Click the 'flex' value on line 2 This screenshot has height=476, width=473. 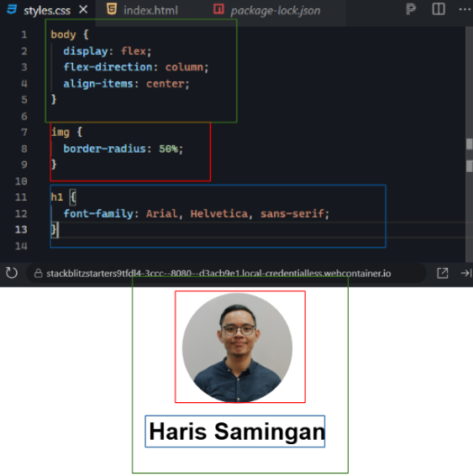tap(134, 50)
